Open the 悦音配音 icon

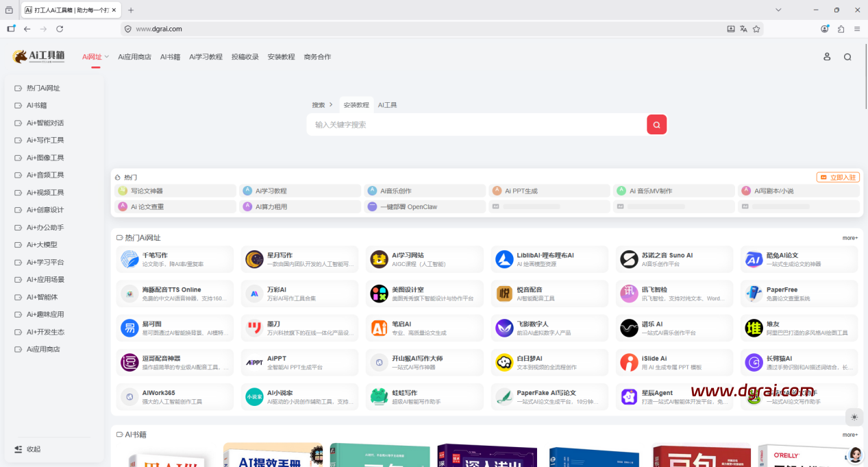point(504,294)
